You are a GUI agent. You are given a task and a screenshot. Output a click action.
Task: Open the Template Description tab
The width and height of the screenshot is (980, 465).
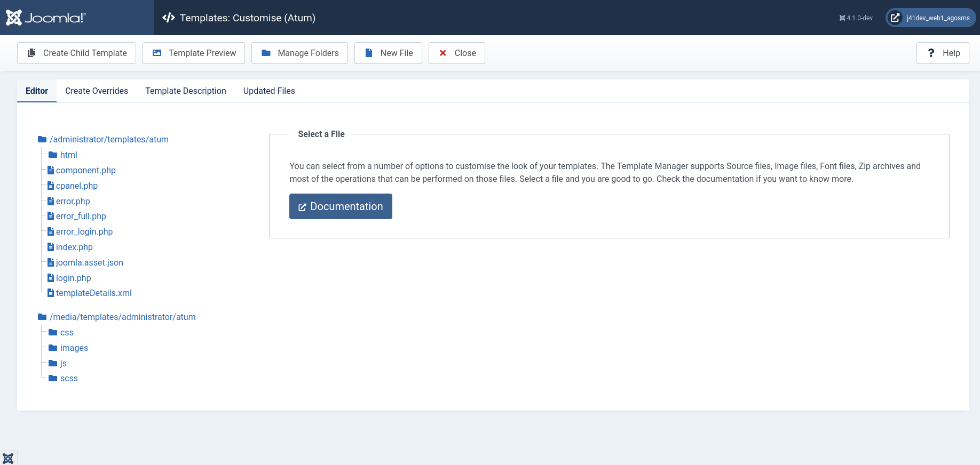click(x=186, y=91)
